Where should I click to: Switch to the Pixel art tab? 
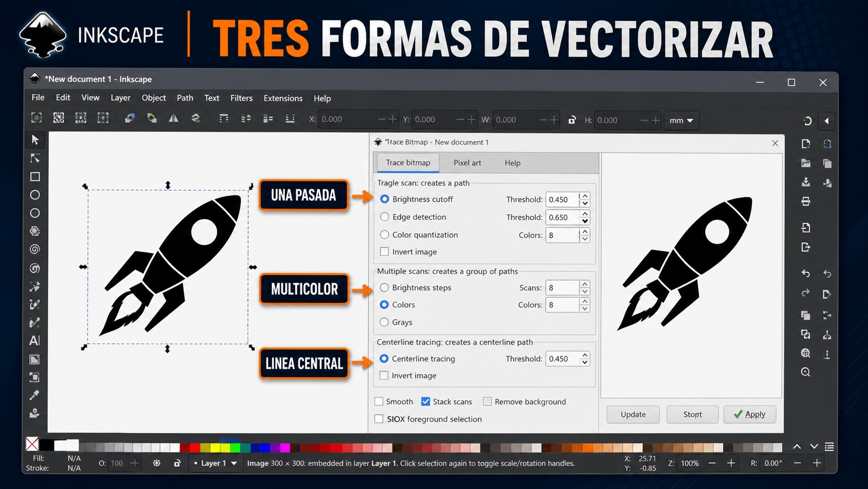(x=467, y=163)
